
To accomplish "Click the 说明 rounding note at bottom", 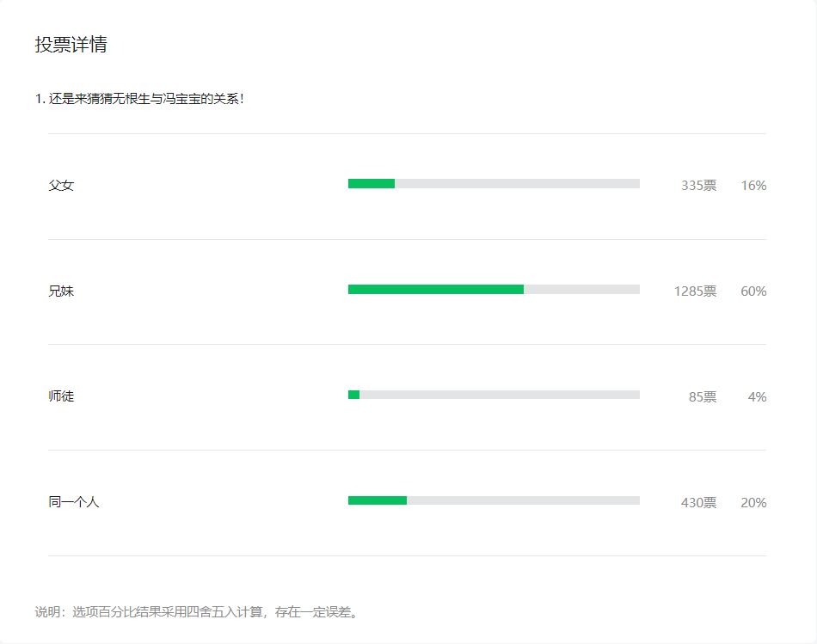I will click(196, 612).
